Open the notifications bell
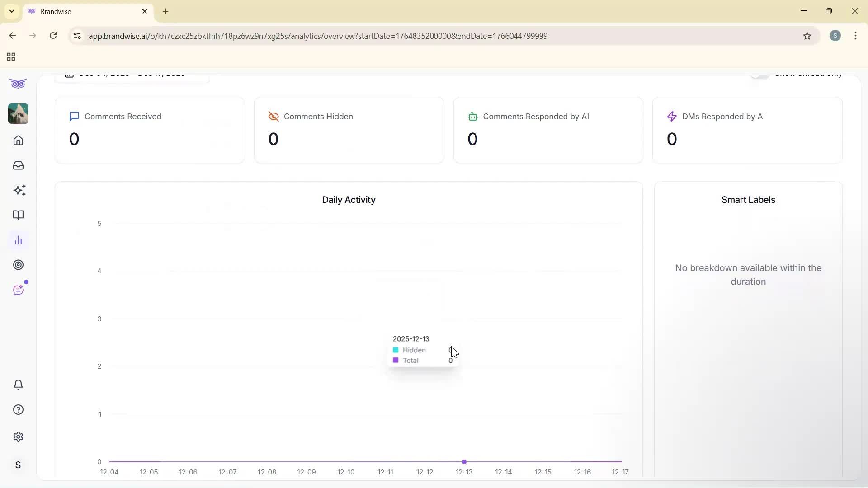This screenshot has width=868, height=488. [18, 385]
